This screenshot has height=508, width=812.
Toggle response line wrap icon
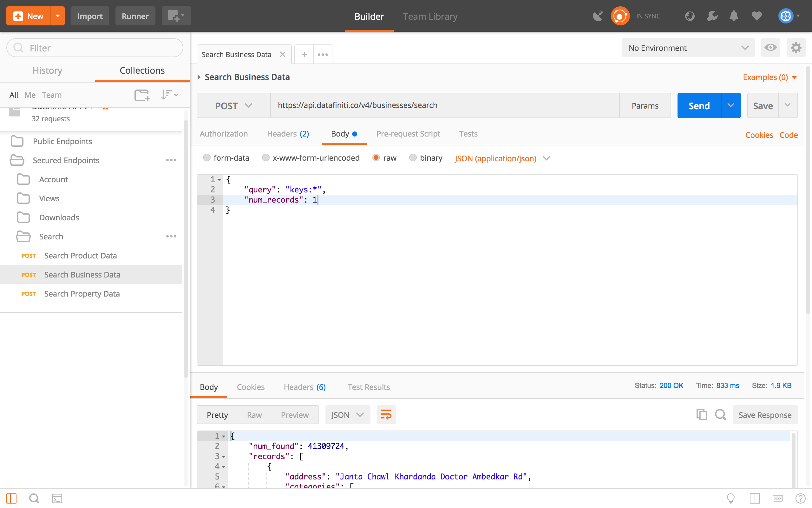pyautogui.click(x=386, y=415)
